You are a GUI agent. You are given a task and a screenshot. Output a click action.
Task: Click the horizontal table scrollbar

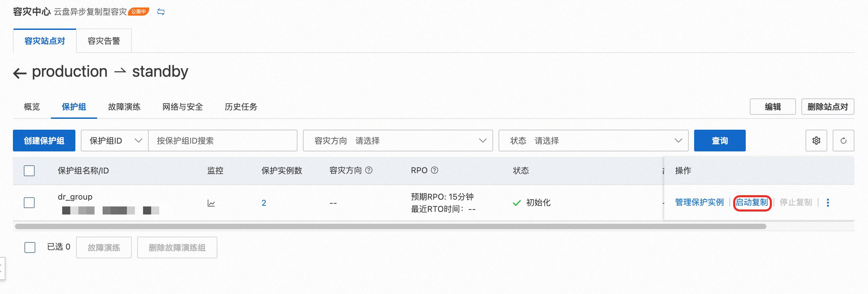click(391, 226)
